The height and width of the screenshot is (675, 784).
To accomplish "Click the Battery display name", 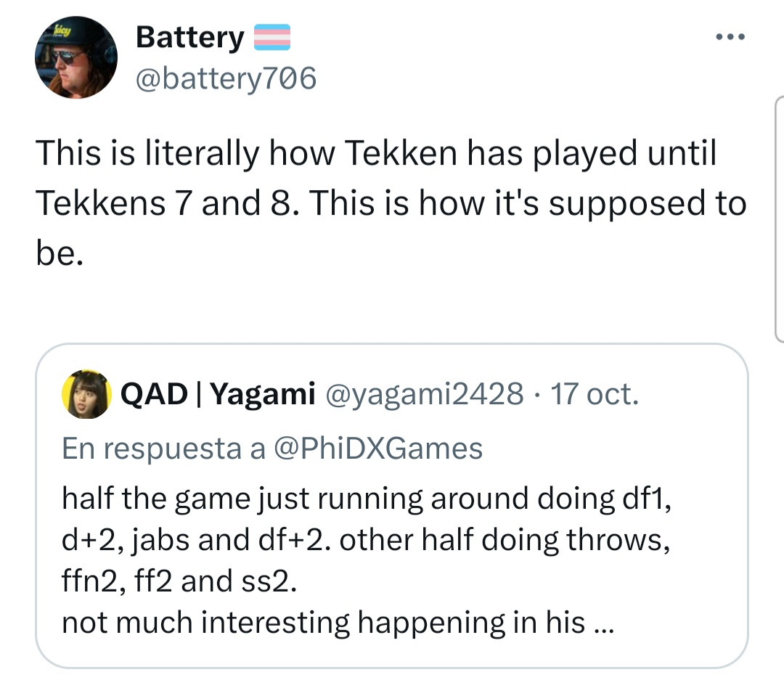I will click(x=190, y=37).
